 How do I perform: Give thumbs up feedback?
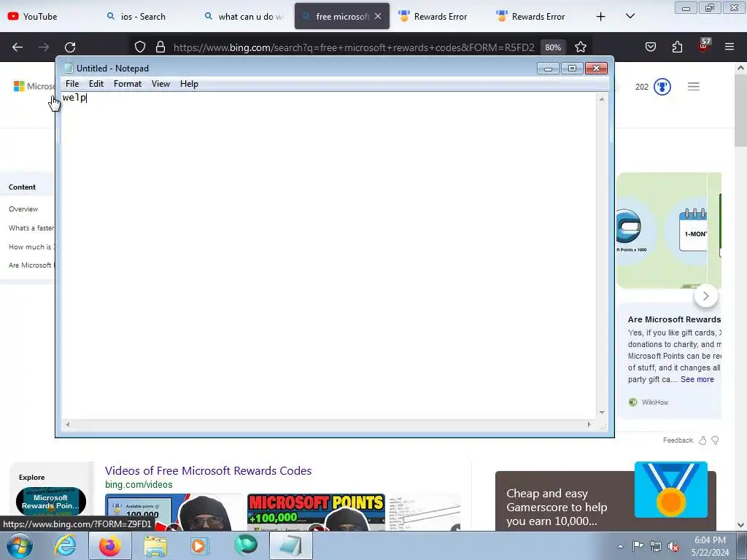click(x=703, y=440)
